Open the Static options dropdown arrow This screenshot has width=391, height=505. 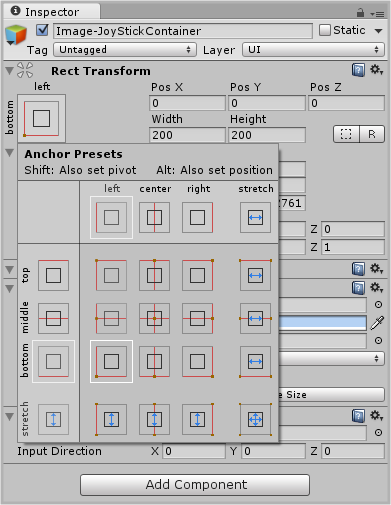[x=378, y=31]
